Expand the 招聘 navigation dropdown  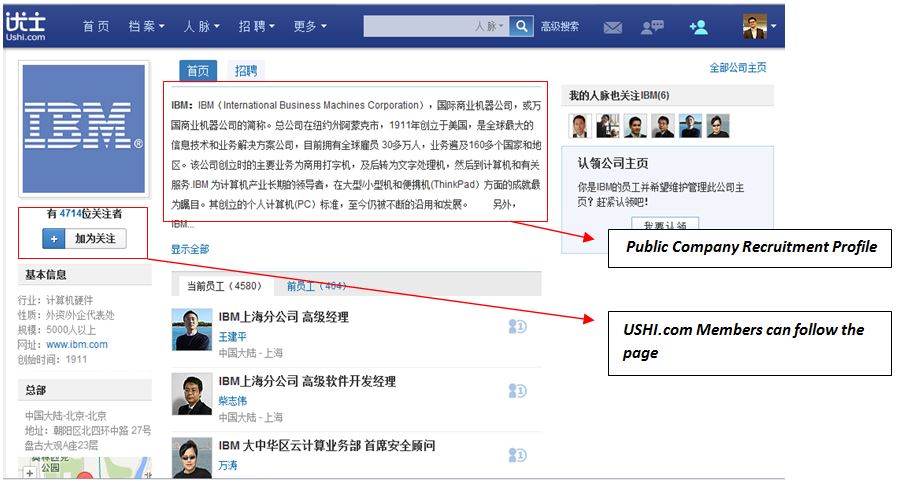257,26
